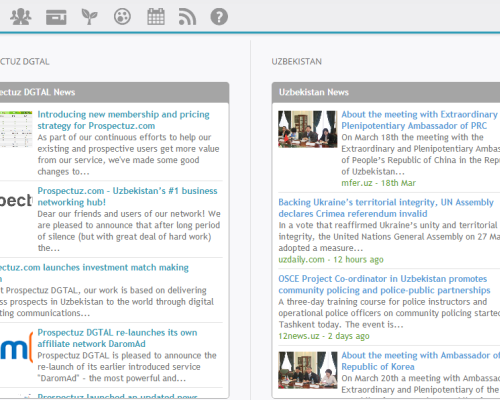500x400 pixels.
Task: Open 'OSCE Project Co-ordinator in Uzbekistan' headline
Action: [384, 284]
